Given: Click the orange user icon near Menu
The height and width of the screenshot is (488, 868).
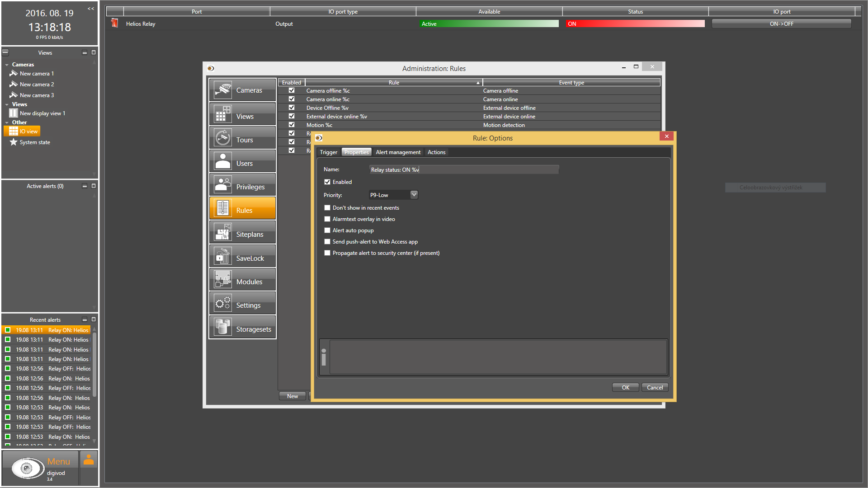Looking at the screenshot, I should (89, 460).
